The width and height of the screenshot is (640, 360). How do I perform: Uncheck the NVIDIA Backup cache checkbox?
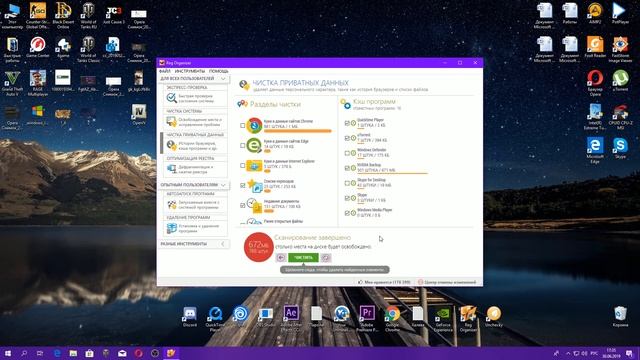(347, 168)
